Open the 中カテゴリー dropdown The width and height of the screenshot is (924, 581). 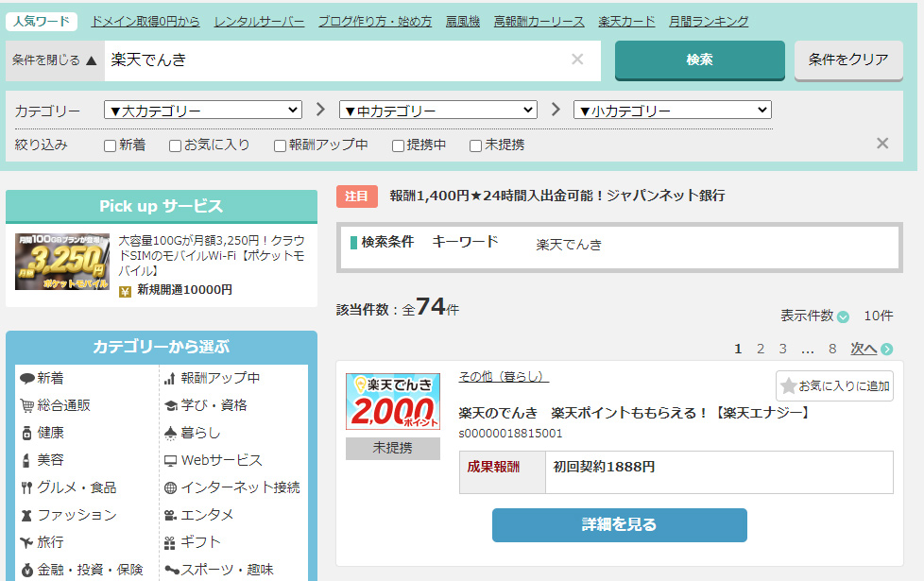(437, 111)
